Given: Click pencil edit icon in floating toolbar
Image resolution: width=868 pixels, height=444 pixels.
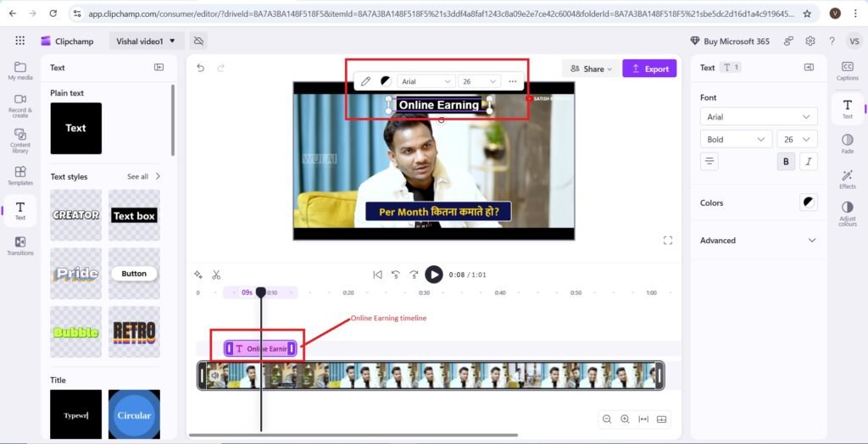Looking at the screenshot, I should click(365, 81).
